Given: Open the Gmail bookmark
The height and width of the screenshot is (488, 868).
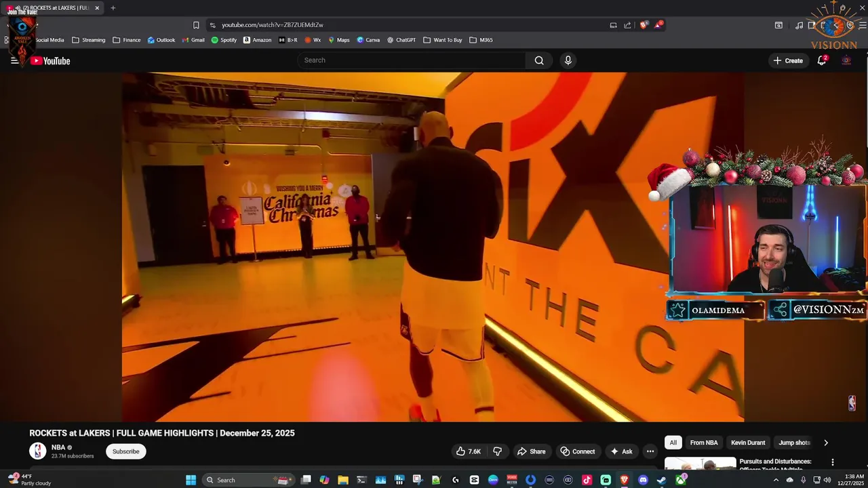Looking at the screenshot, I should tap(193, 40).
